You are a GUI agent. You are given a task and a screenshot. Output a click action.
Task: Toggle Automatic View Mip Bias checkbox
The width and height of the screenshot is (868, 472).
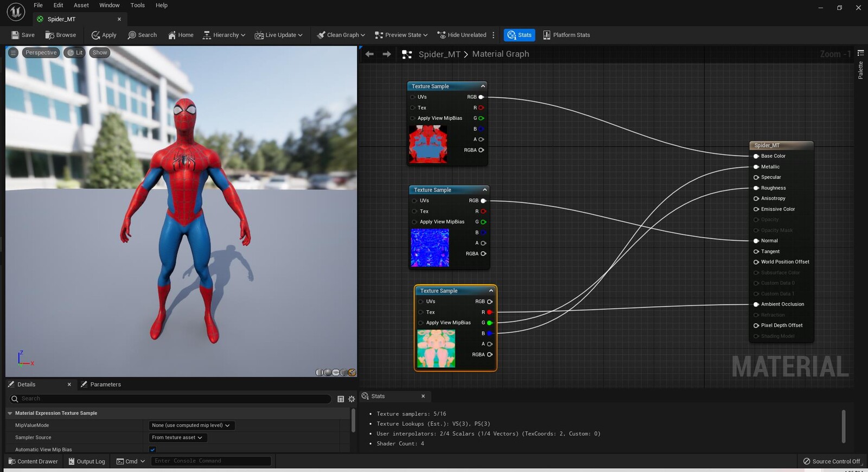tap(152, 449)
